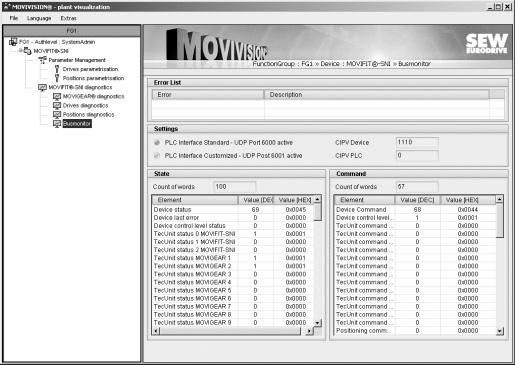
Task: Open the Language menu
Action: 39,18
